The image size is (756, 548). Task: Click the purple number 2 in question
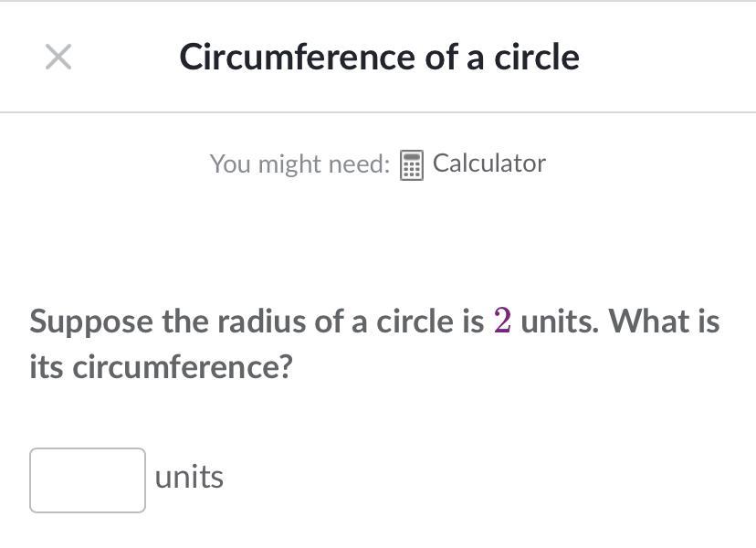coord(502,321)
